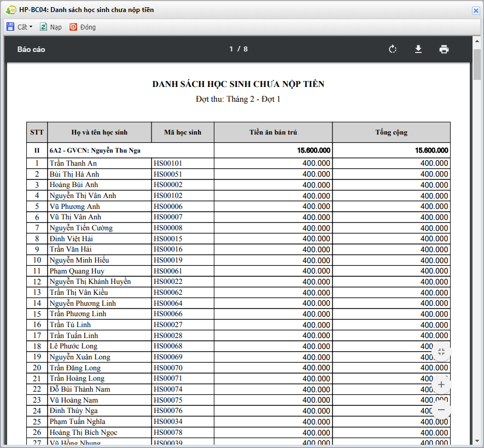Image resolution: width=484 pixels, height=448 pixels.
Task: Click the scrollbar down arrow
Action: 476,441
